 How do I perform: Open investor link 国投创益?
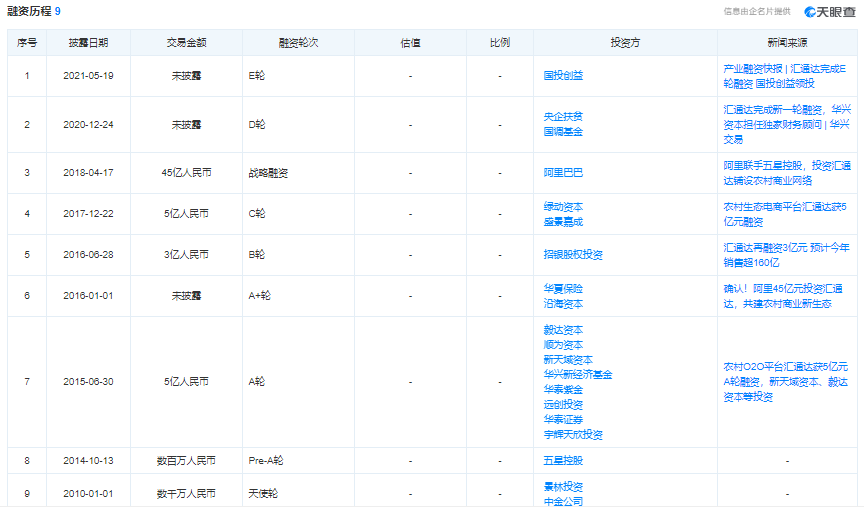pos(563,76)
